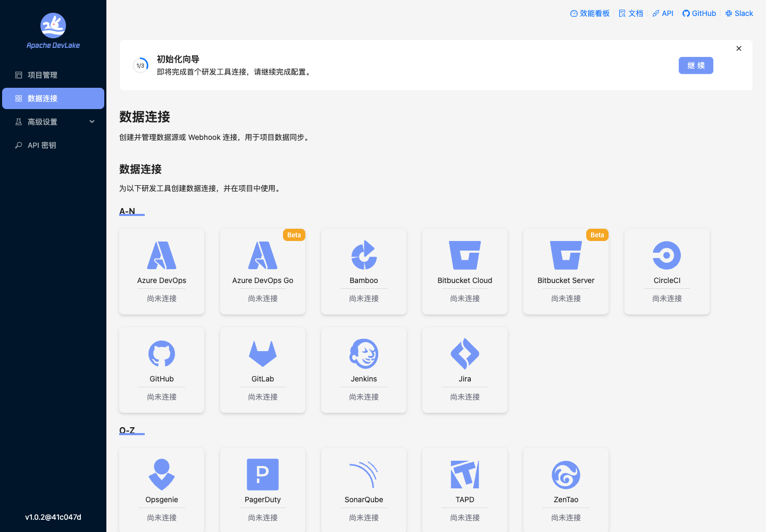Click the PagerDuty P logo

(263, 475)
